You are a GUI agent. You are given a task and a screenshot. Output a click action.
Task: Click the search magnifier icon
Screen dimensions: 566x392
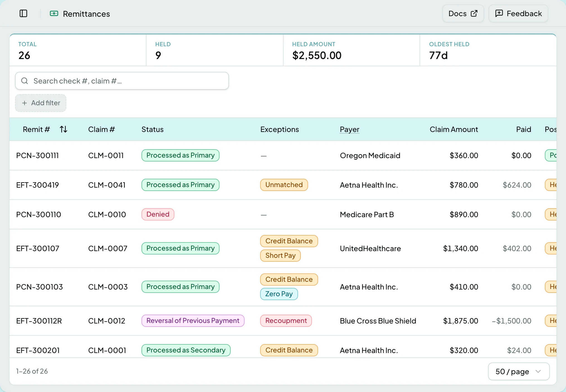pyautogui.click(x=25, y=81)
